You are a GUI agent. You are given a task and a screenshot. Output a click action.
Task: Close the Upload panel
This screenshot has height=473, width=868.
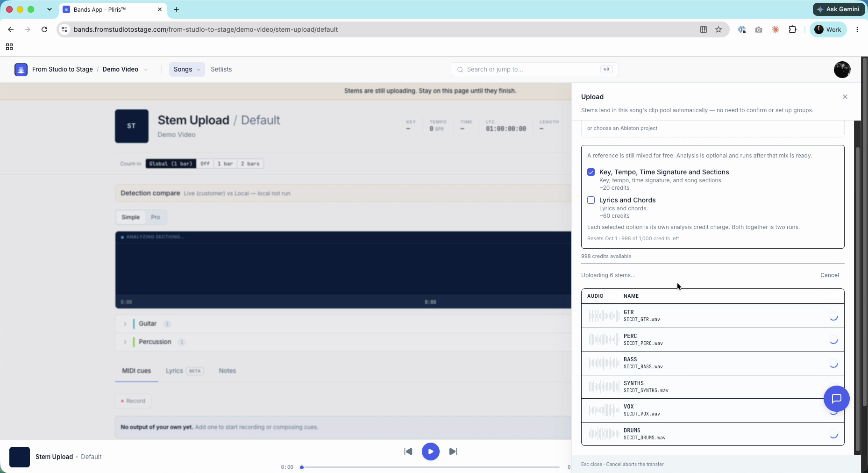tap(845, 97)
